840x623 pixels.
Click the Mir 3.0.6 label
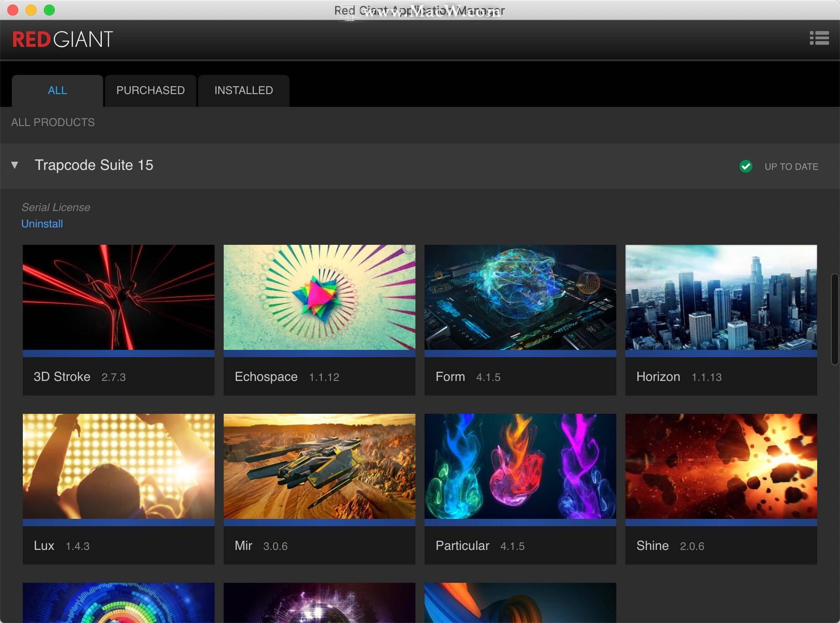click(261, 546)
